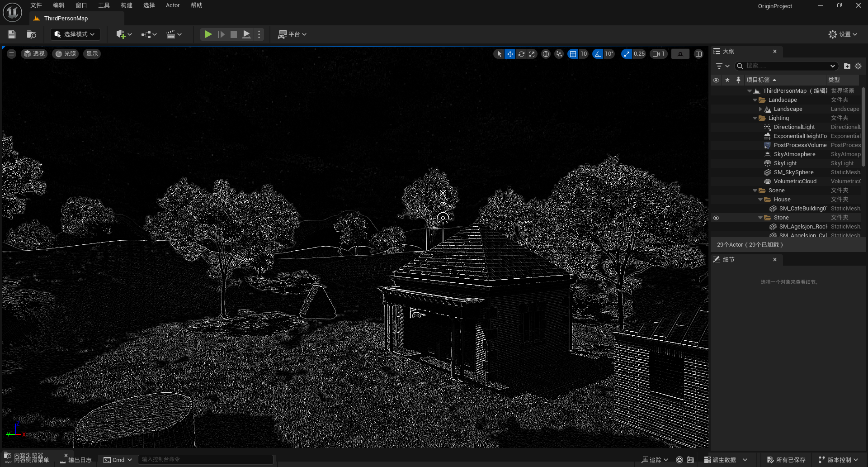Click the 光照 view mode button

(x=66, y=54)
